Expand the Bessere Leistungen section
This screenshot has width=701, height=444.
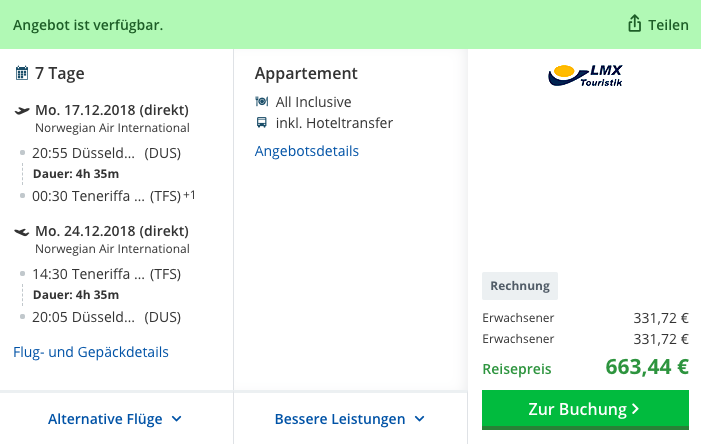tap(350, 419)
